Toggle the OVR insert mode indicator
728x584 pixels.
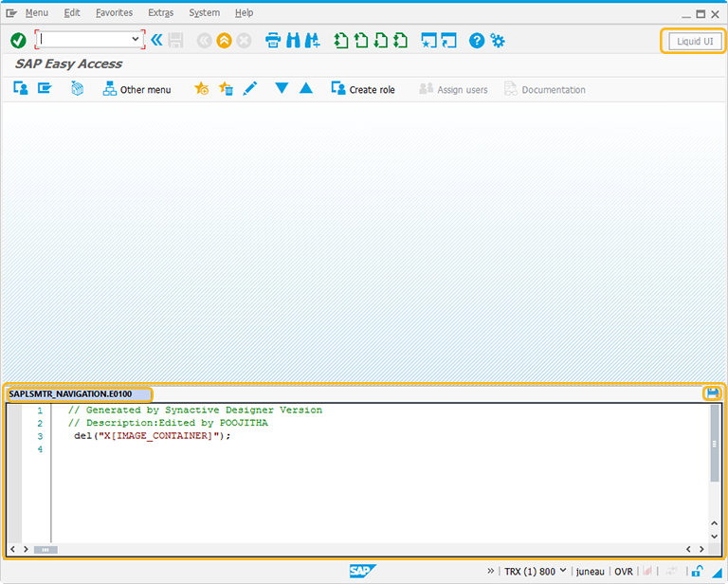624,572
